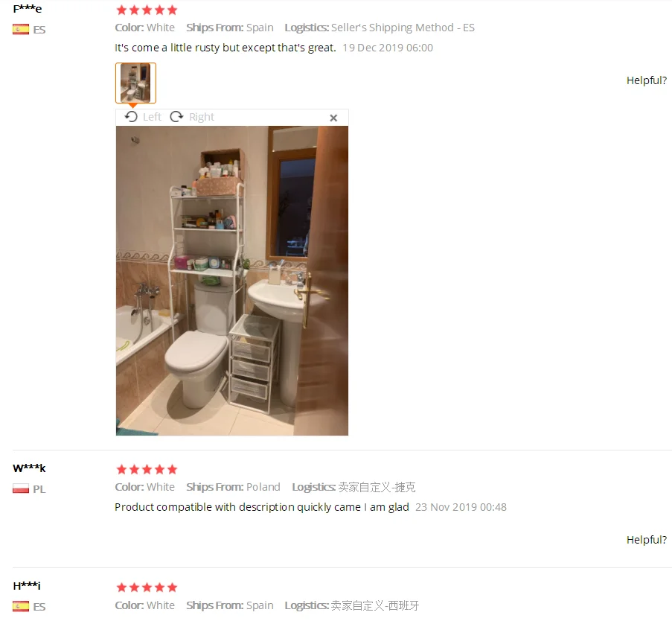Click the enlarged bathroom photo
672x621 pixels.
(232, 281)
